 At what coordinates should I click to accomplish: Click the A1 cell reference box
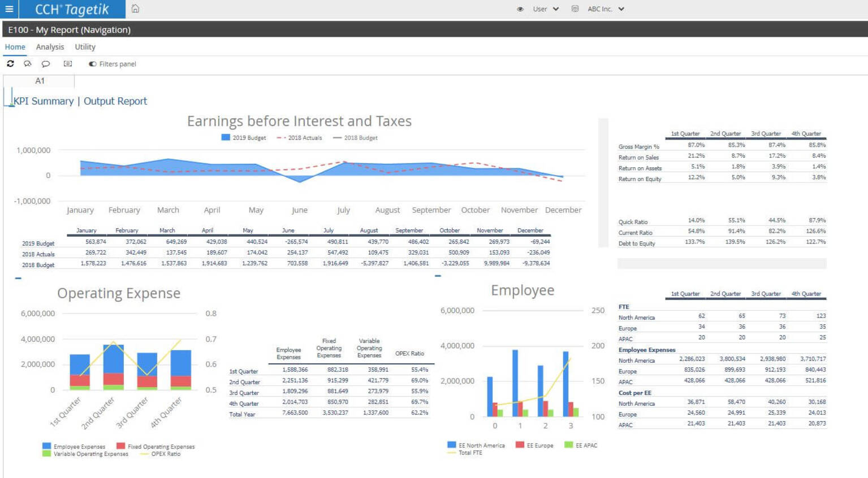[40, 81]
